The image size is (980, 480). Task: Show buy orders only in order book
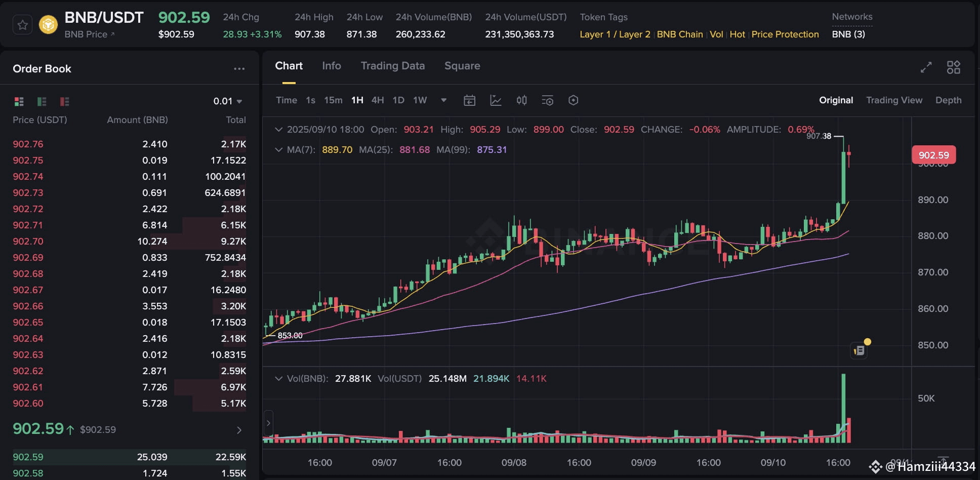pyautogui.click(x=42, y=101)
